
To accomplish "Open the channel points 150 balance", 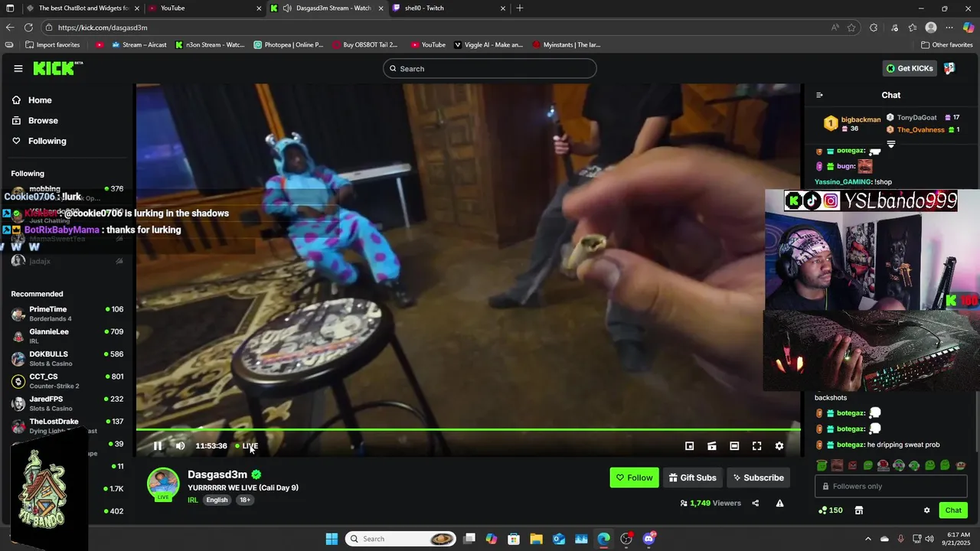I will tap(830, 510).
